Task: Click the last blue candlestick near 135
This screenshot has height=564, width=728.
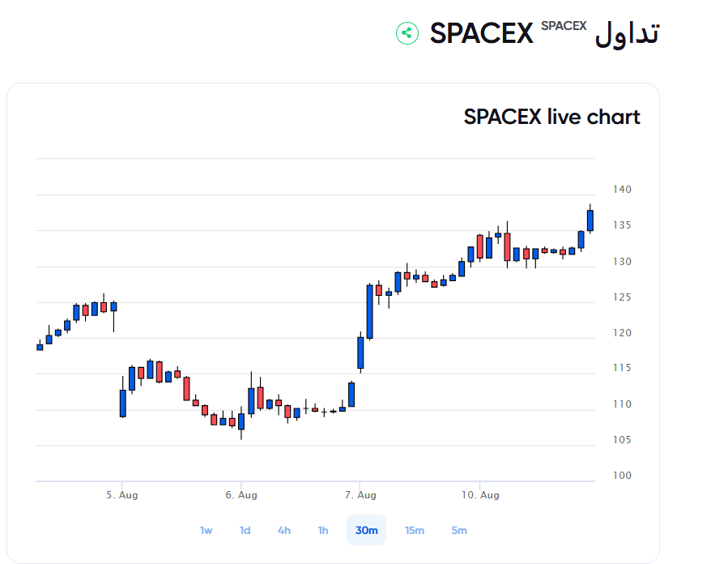Action: click(590, 220)
